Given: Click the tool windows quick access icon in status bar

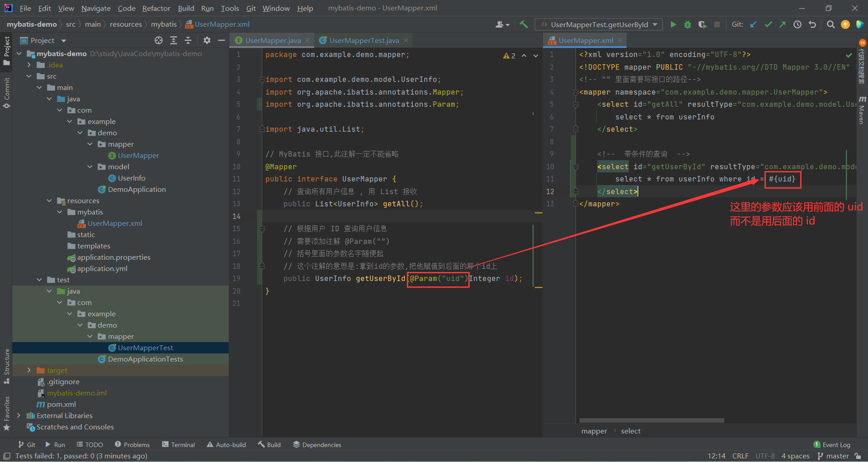Looking at the screenshot, I should tap(7, 456).
